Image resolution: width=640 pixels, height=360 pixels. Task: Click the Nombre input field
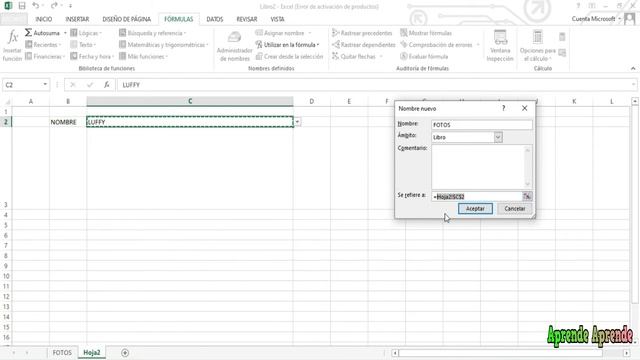[x=482, y=124]
